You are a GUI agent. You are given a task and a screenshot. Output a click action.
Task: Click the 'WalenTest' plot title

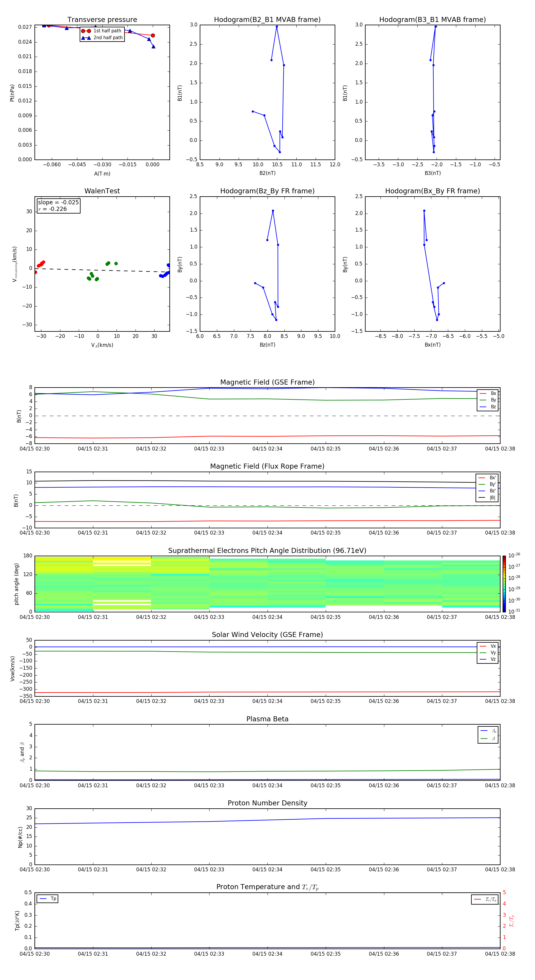102,191
